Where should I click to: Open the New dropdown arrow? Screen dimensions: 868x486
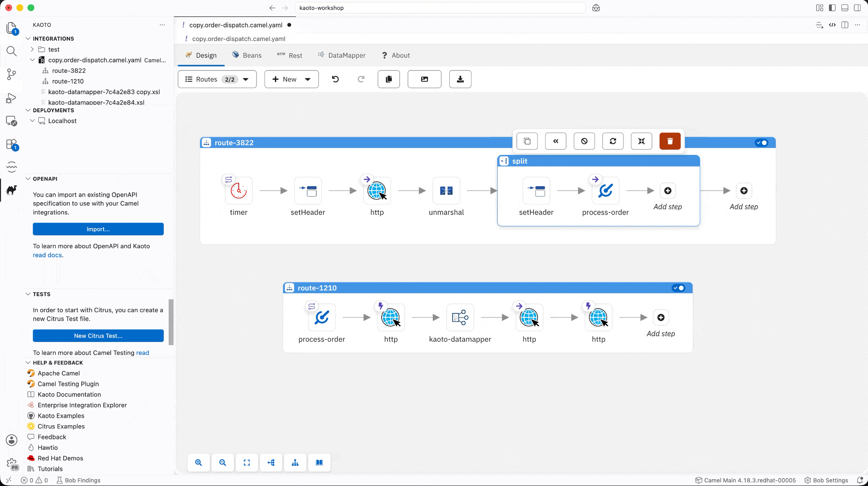pos(308,79)
